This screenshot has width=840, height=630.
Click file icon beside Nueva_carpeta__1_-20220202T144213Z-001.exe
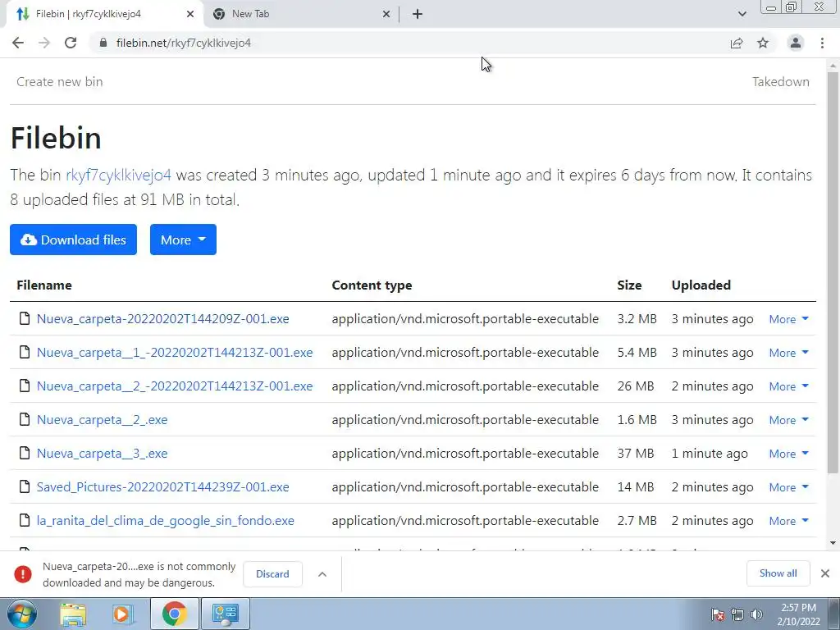click(x=25, y=352)
